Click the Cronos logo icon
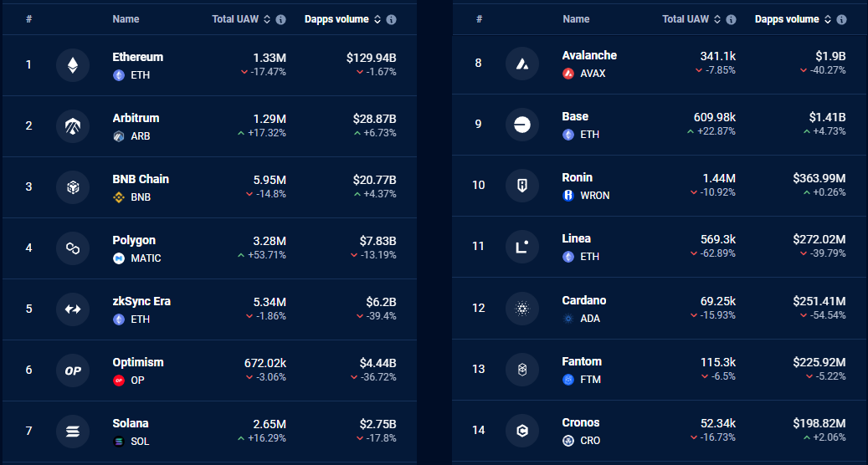 click(522, 430)
